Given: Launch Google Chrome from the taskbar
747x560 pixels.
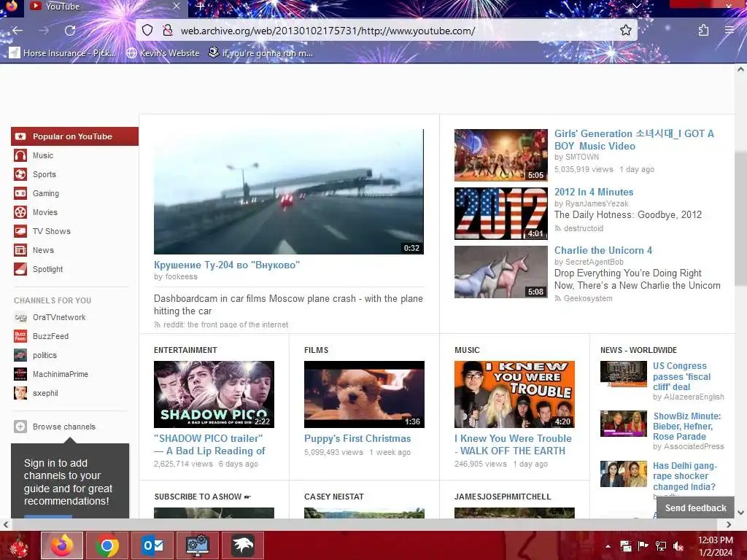Looking at the screenshot, I should pyautogui.click(x=107, y=545).
